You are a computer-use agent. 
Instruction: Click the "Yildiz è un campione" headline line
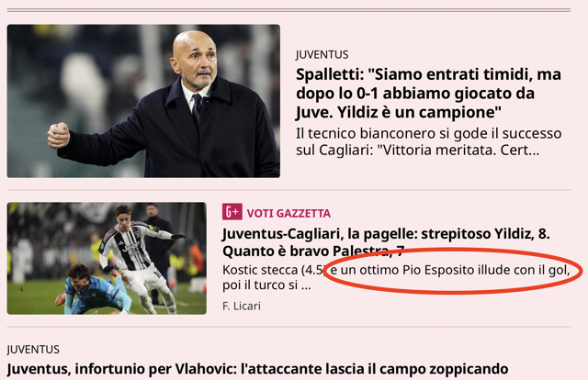tap(399, 112)
